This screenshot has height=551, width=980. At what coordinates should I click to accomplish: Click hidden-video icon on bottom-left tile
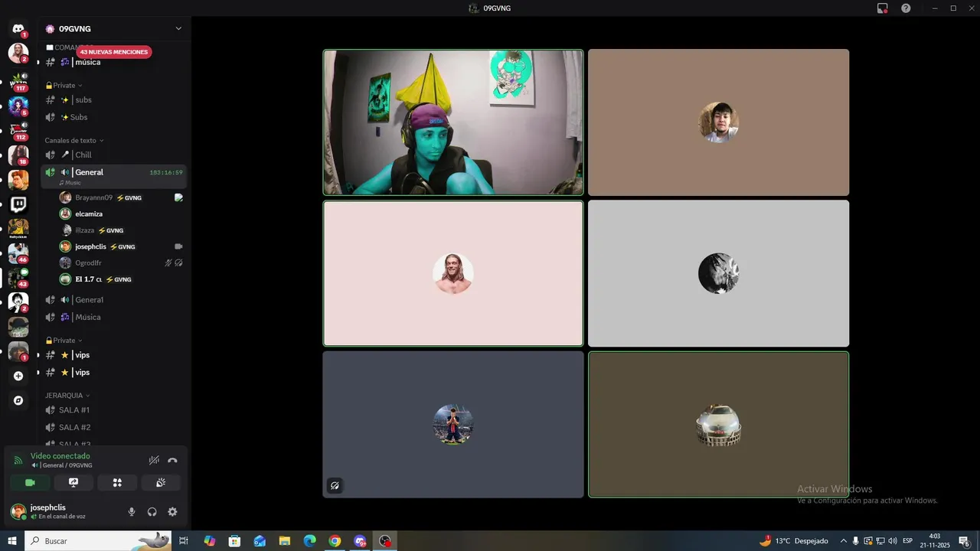pyautogui.click(x=335, y=485)
